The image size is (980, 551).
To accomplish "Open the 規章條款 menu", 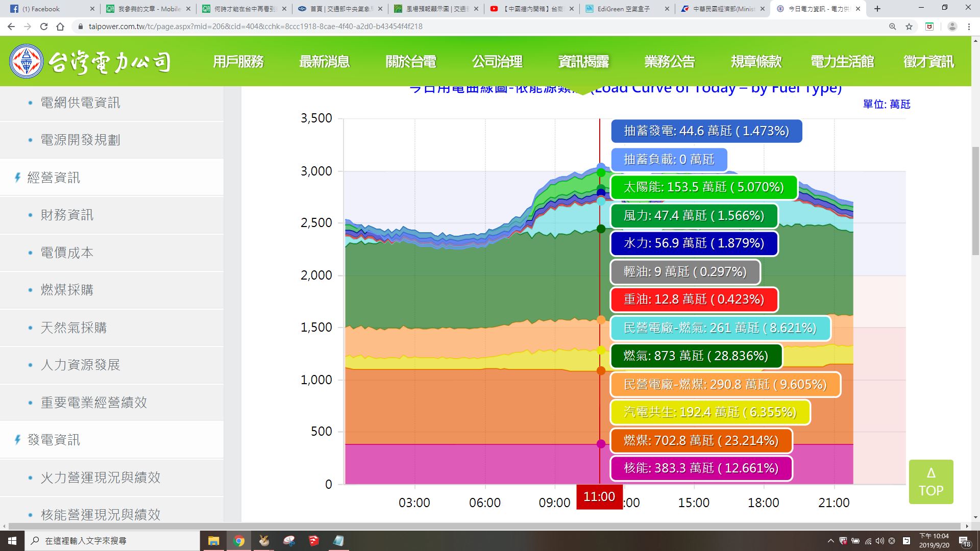I will point(756,62).
